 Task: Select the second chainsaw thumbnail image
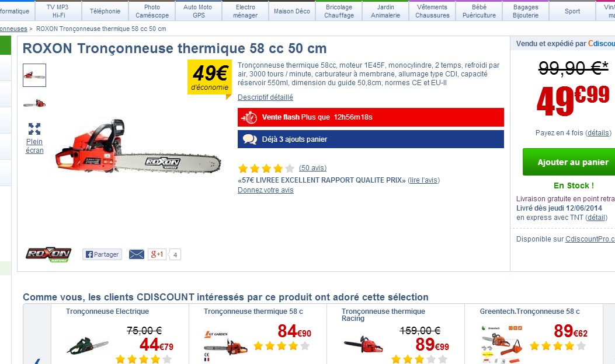(x=34, y=103)
